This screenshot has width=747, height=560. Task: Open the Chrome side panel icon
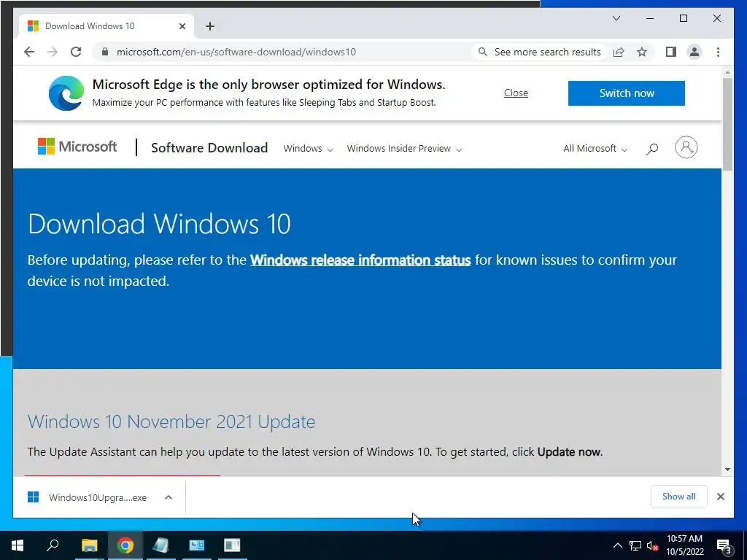tap(671, 52)
